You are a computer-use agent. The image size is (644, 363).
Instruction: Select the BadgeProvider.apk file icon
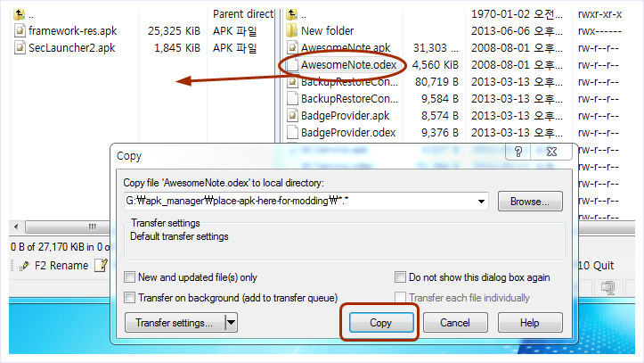pos(292,116)
